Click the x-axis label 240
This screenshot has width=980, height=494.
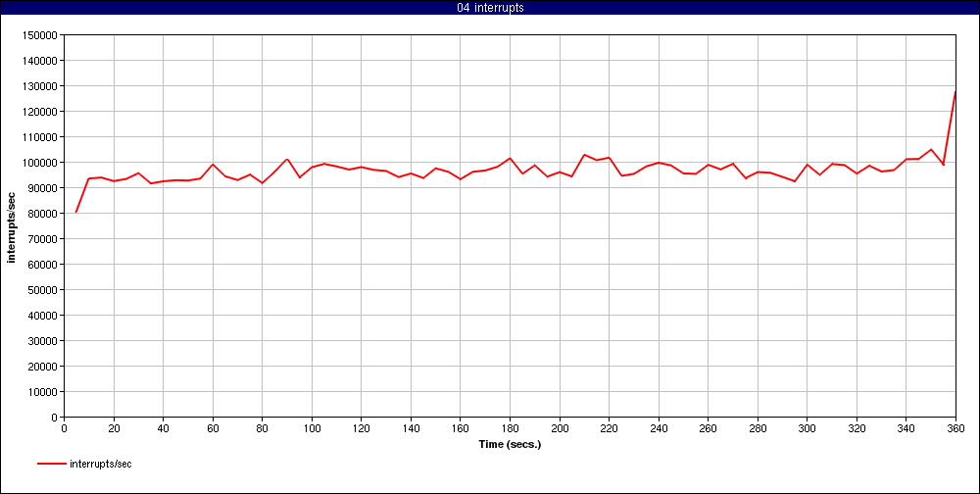(x=659, y=428)
